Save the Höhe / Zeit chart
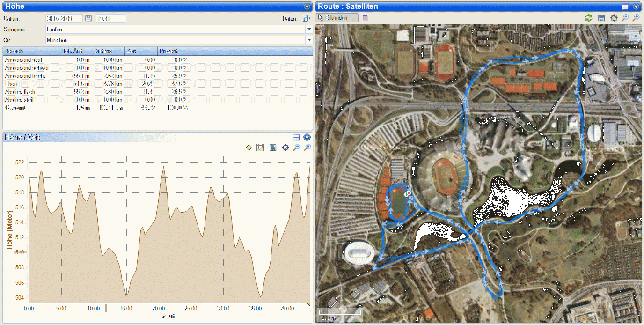This screenshot has height=325, width=644. tap(273, 148)
